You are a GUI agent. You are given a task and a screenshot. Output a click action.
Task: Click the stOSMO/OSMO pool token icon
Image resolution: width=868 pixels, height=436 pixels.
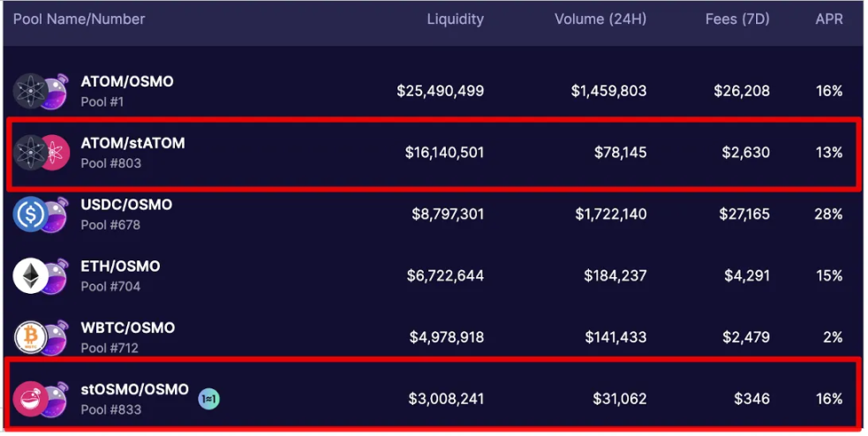coord(42,399)
